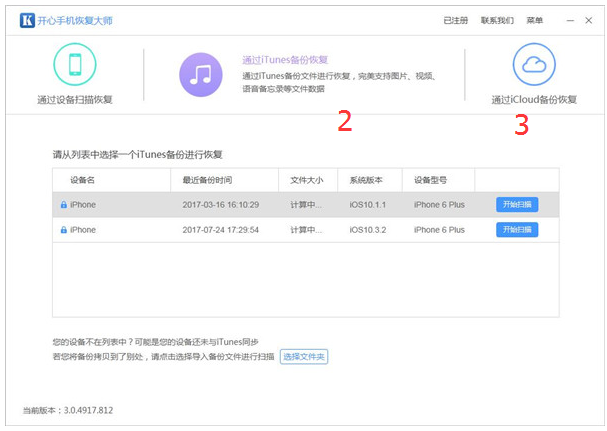The height and width of the screenshot is (431, 607).
Task: Click iOS10.3.2 version cell
Action: point(368,230)
